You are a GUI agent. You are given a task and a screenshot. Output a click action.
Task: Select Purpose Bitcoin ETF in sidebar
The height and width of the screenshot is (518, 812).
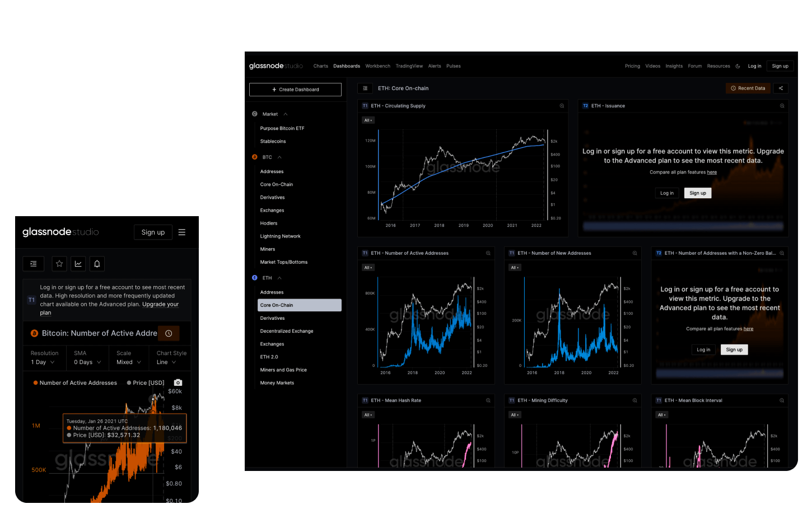(x=282, y=128)
